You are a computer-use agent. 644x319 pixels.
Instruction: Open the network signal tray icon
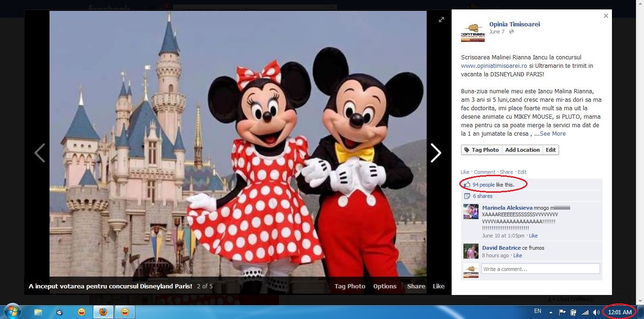585,312
